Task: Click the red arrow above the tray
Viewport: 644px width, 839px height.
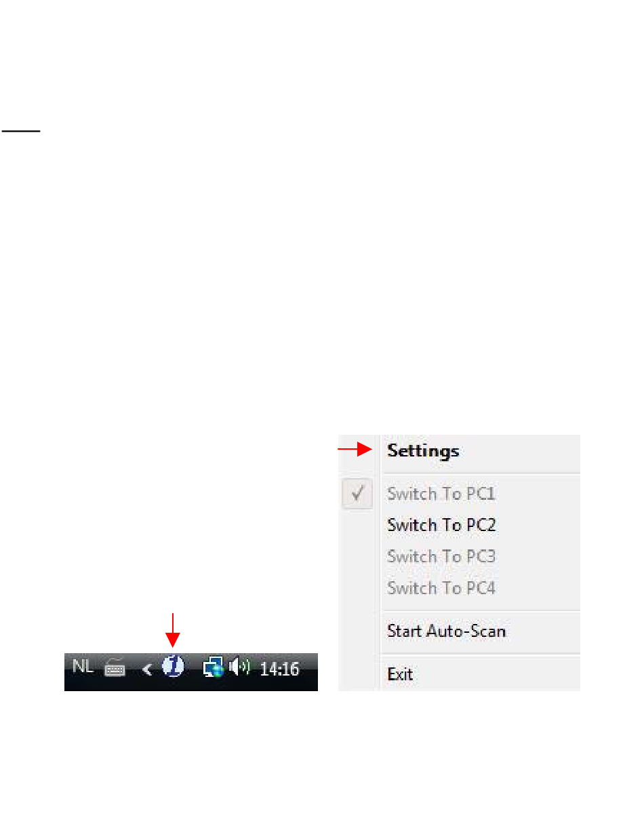Action: (174, 630)
